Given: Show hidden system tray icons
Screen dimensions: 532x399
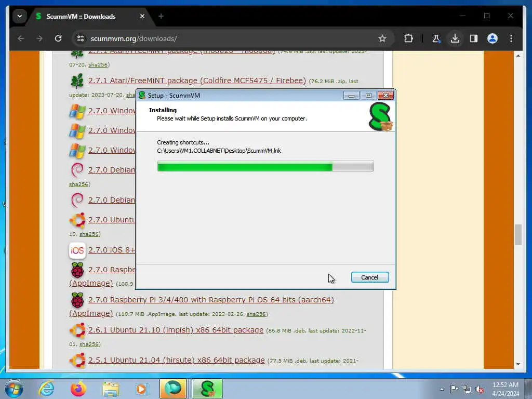Looking at the screenshot, I should tap(442, 389).
